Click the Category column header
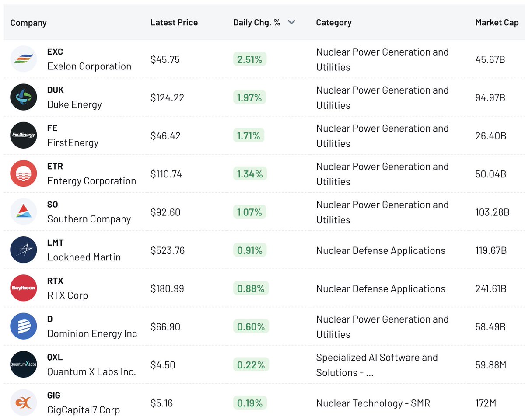The height and width of the screenshot is (420, 525). 334,22
